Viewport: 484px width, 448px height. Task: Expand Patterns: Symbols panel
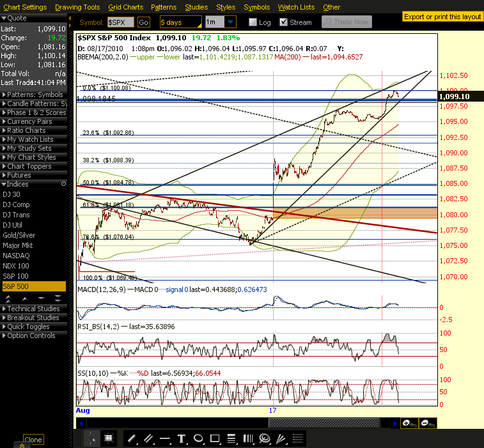tap(33, 95)
